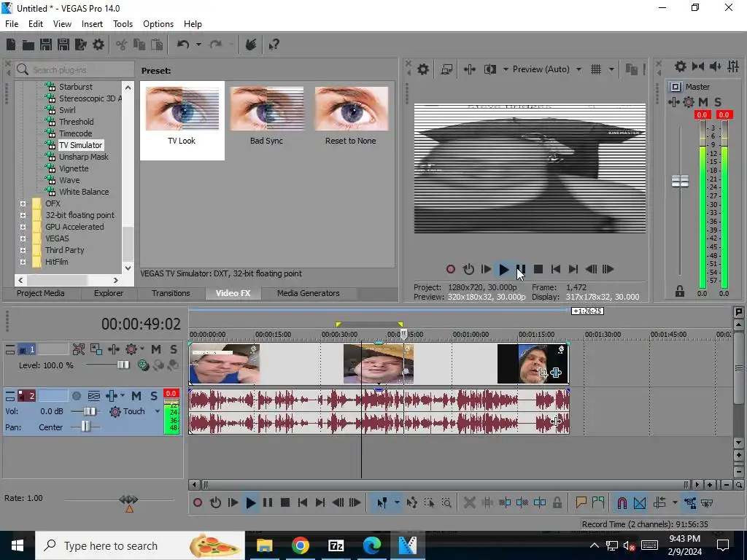Mute audio track 2
This screenshot has width=747, height=560.
point(136,396)
